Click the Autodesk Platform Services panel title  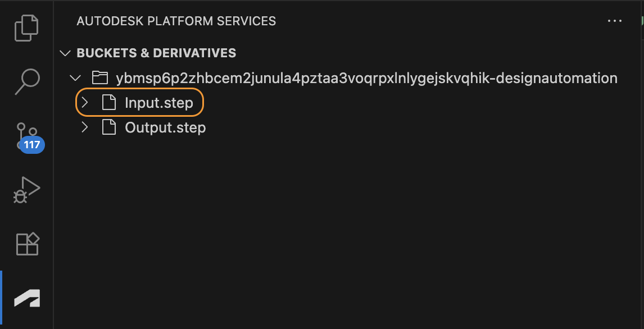tap(176, 21)
